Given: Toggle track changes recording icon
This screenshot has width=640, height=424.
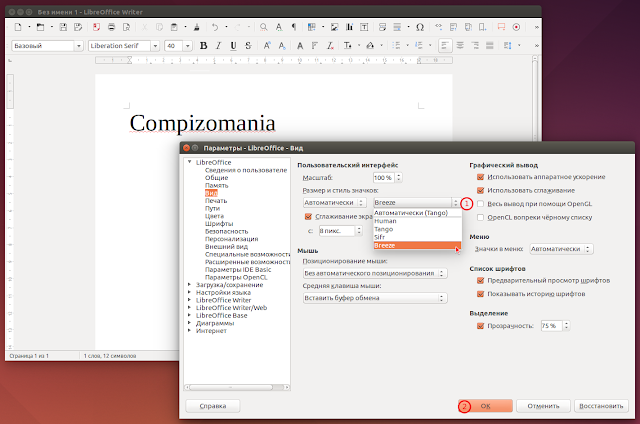Looking at the screenshot, I should click(x=516, y=27).
